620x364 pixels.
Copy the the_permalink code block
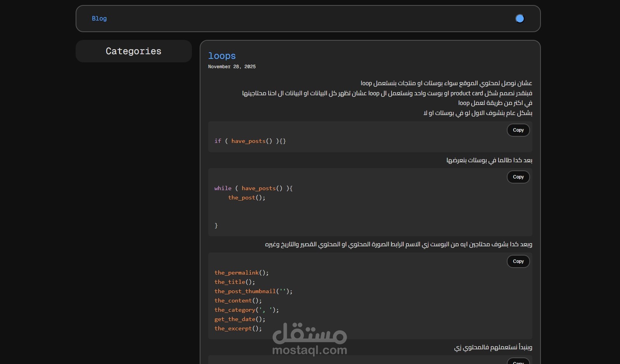(x=518, y=261)
